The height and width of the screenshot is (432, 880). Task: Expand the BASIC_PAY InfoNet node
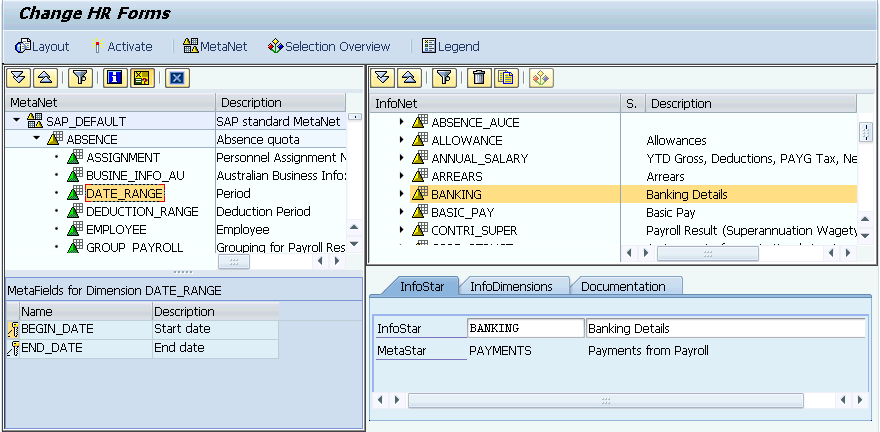click(x=402, y=213)
